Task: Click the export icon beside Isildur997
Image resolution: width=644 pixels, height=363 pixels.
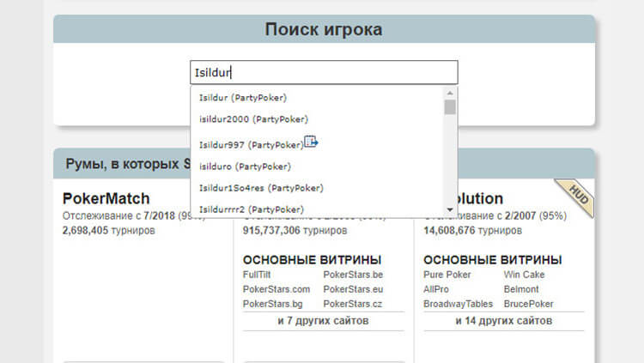Action: [311, 142]
